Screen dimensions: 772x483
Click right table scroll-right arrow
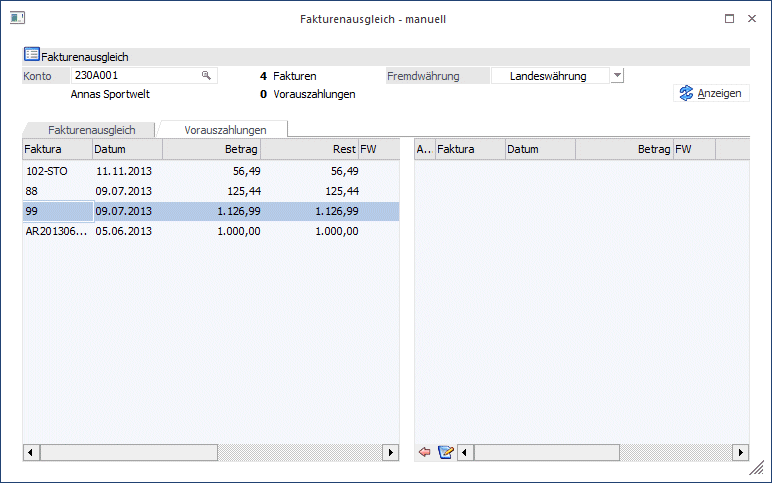click(x=741, y=452)
